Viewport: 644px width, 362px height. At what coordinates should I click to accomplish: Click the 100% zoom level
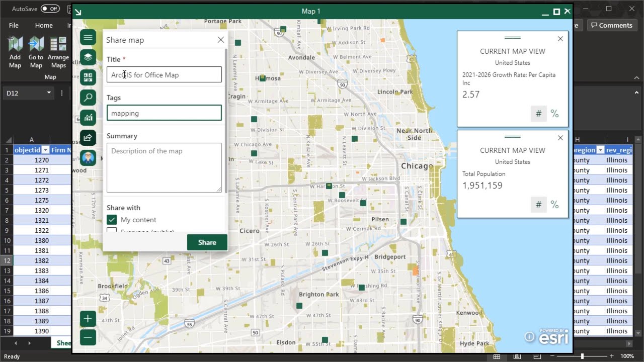[x=627, y=356]
